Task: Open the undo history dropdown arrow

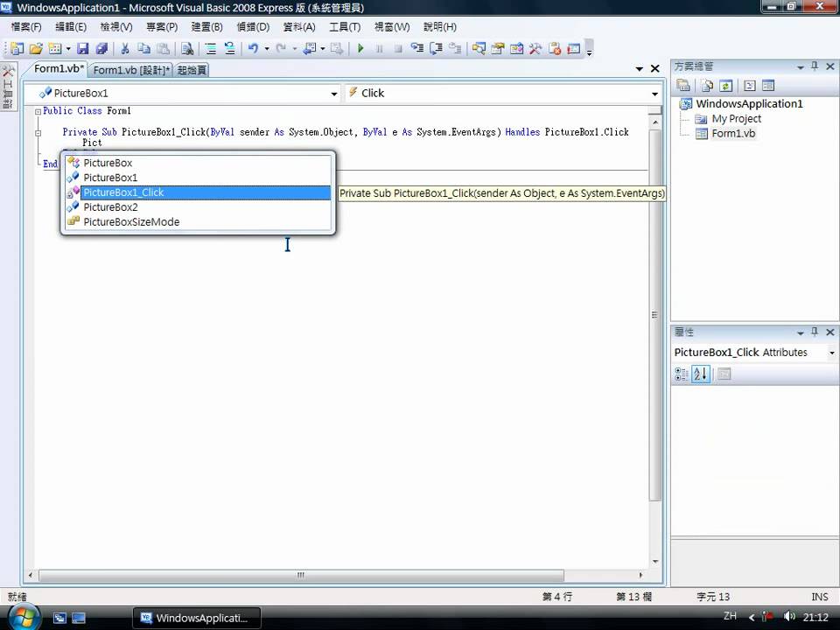Action: 267,49
